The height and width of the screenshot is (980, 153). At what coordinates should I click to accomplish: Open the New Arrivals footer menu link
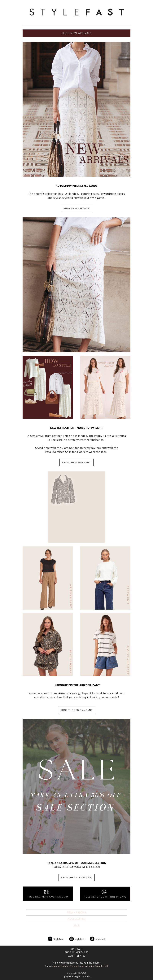(76, 912)
